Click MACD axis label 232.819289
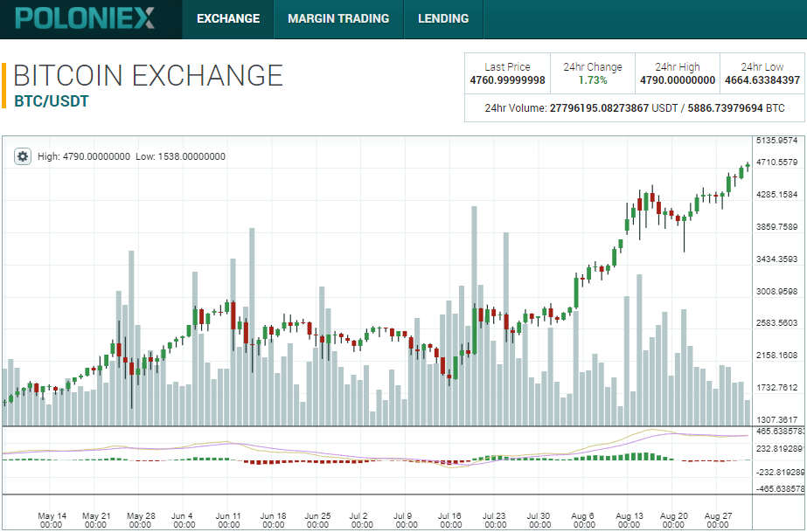 pos(779,449)
